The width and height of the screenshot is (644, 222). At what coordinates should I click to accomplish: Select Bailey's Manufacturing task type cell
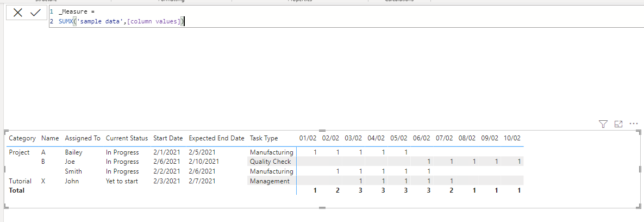click(x=272, y=152)
